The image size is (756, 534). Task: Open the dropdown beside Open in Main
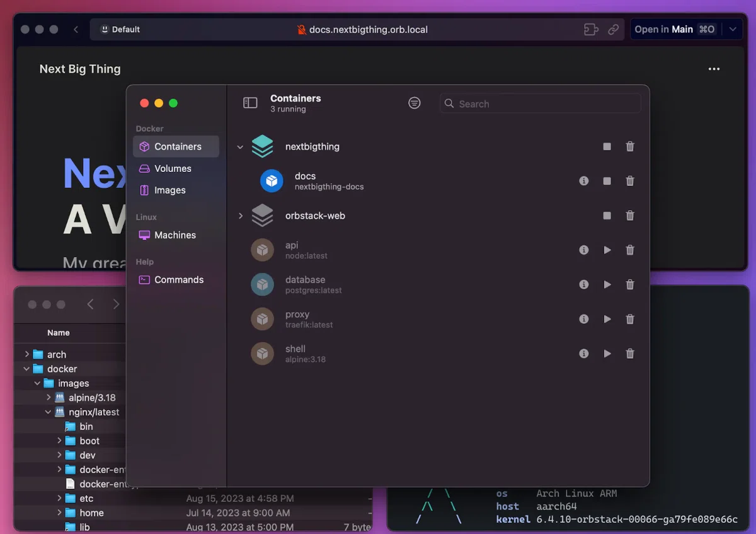point(732,29)
